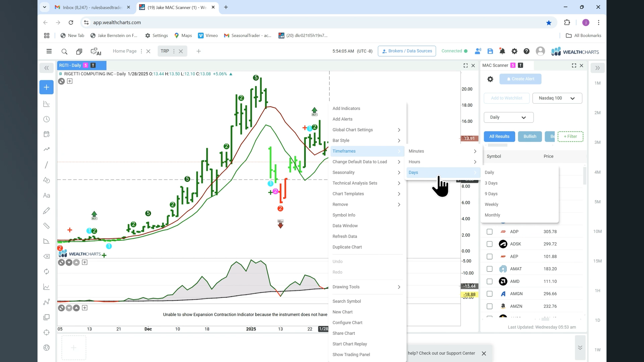The width and height of the screenshot is (644, 362).
Task: Click the Bullish filter button
Action: coord(530,136)
